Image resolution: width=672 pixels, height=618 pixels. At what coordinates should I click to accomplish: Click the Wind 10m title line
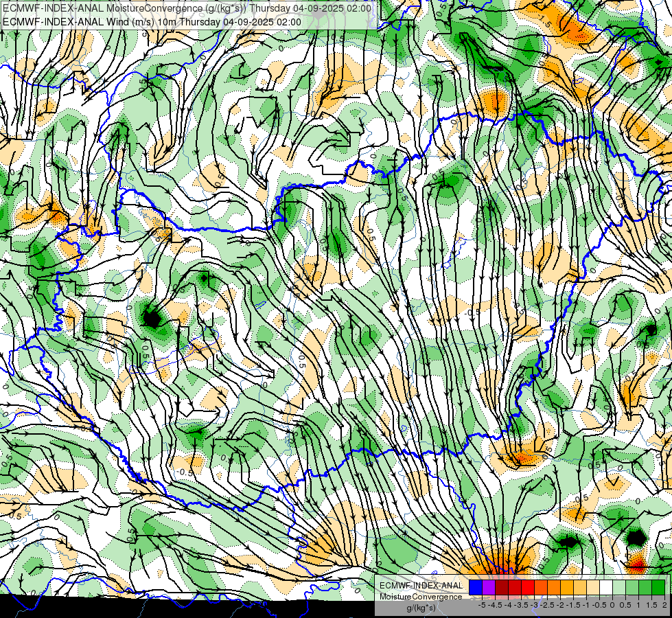point(152,22)
